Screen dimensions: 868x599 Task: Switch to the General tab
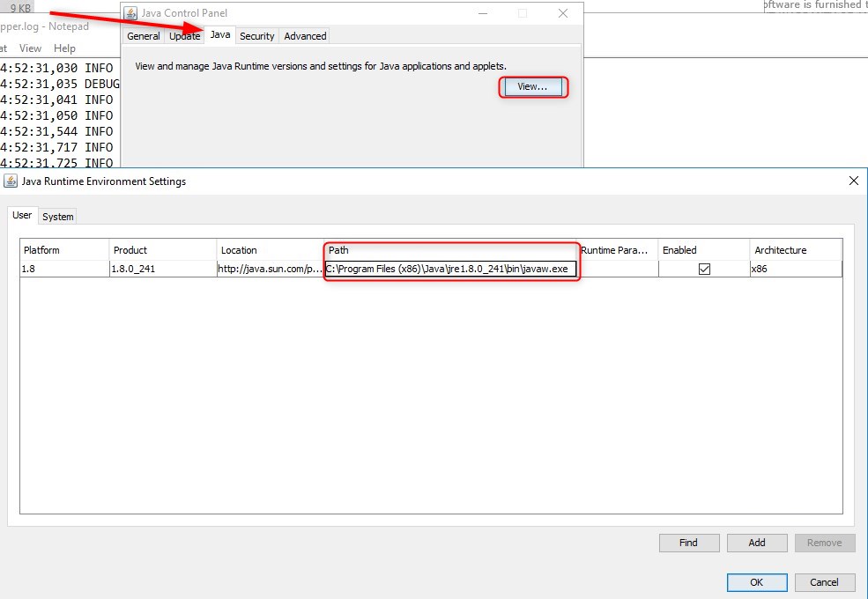143,36
